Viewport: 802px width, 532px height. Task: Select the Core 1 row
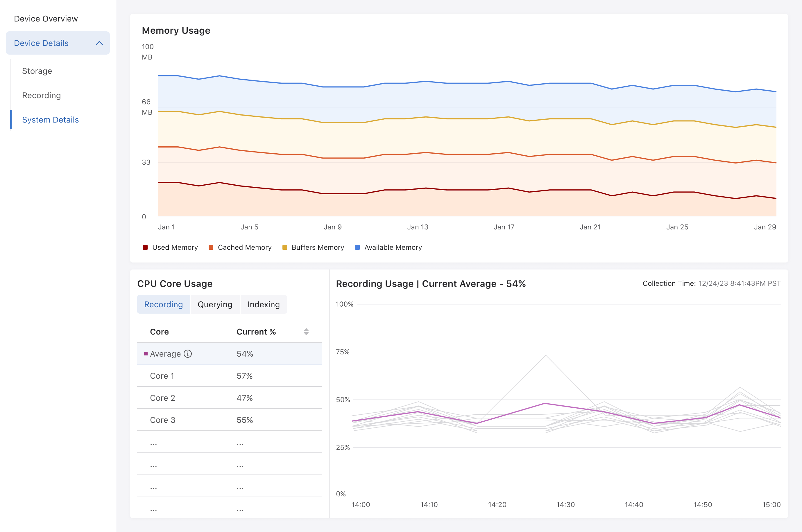point(230,376)
